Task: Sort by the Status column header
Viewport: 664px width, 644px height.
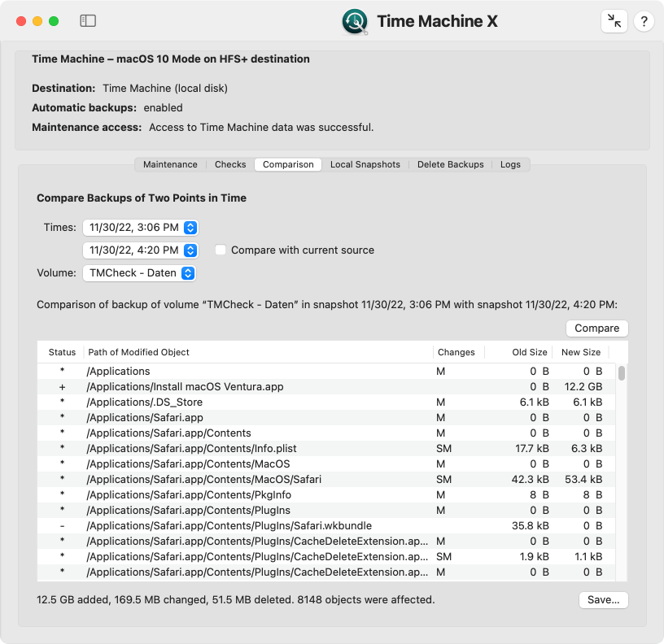Action: (x=62, y=352)
